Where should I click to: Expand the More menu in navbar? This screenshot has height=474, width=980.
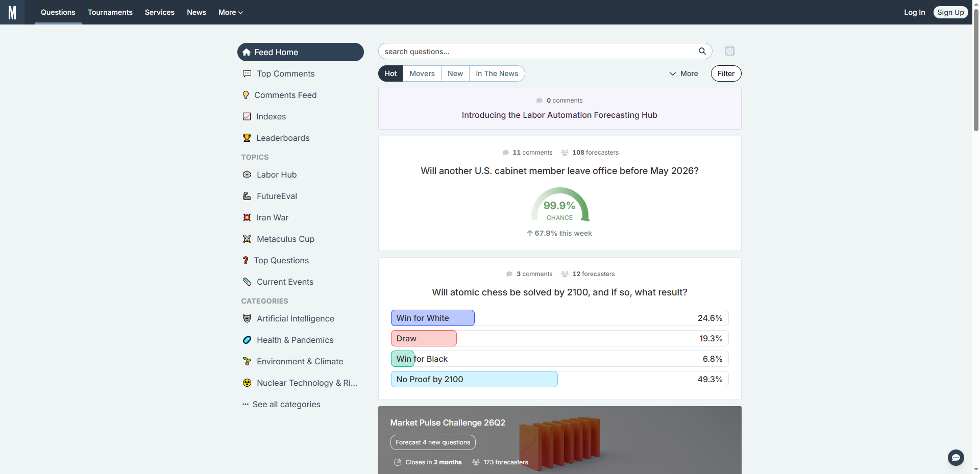tap(230, 12)
